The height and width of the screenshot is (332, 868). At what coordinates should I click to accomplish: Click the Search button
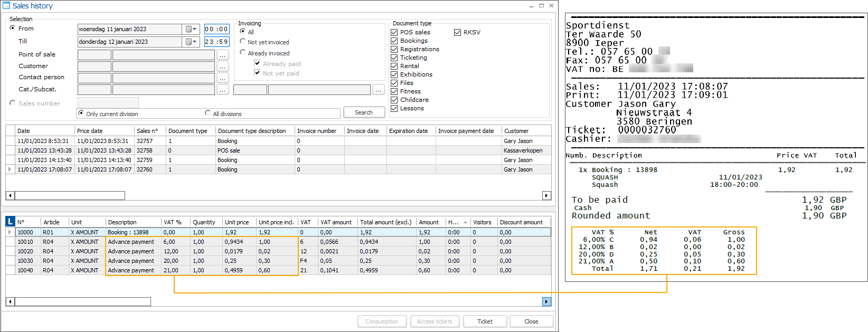point(363,112)
